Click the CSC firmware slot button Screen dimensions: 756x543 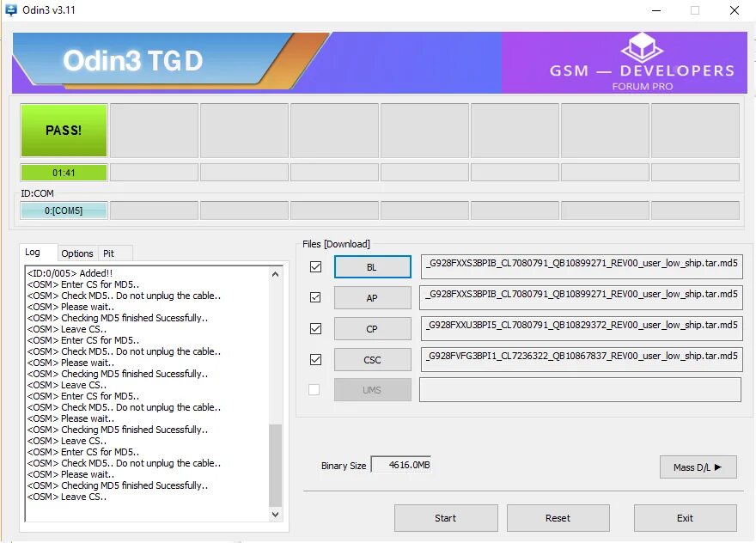(372, 359)
